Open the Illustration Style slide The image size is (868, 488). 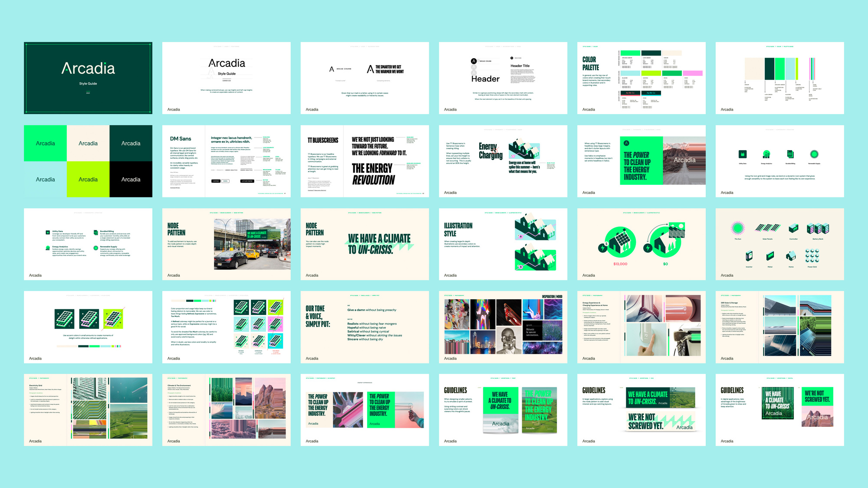click(x=503, y=244)
